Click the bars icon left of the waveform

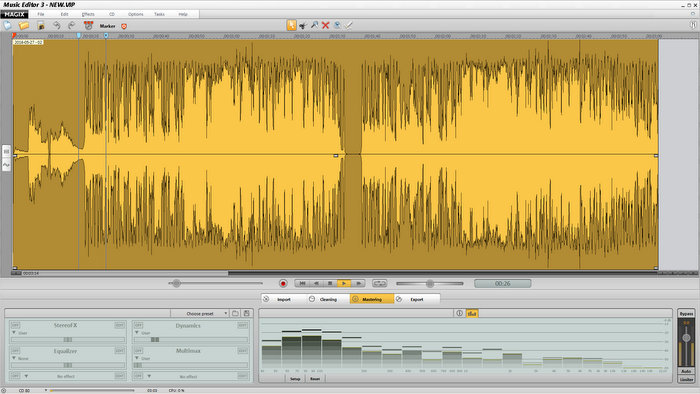click(x=6, y=152)
